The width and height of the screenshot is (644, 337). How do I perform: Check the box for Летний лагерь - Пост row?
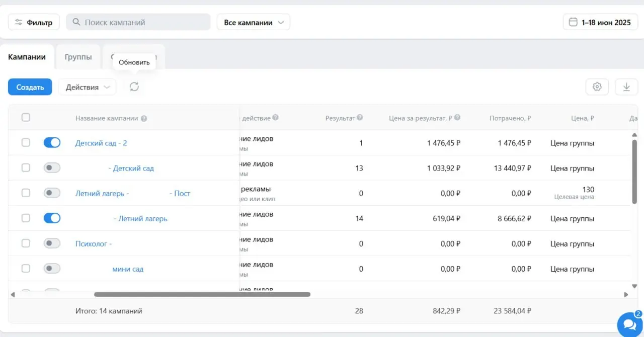click(x=26, y=193)
